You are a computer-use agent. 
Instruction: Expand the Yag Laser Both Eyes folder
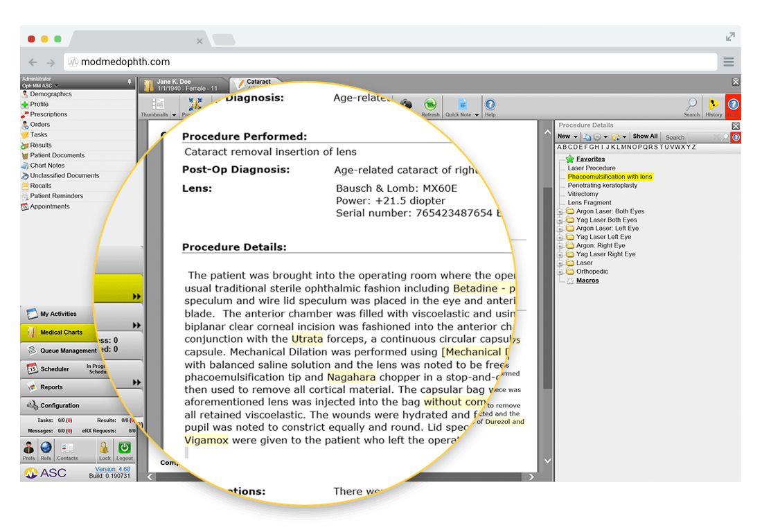click(x=560, y=220)
